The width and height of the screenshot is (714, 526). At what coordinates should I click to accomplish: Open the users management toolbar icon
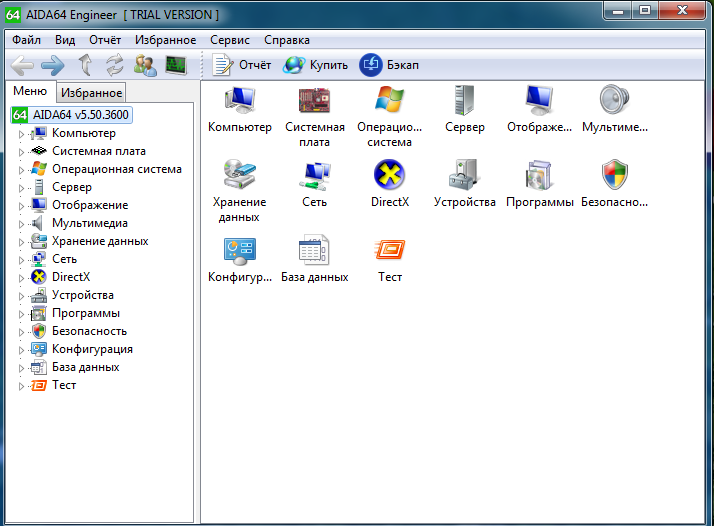(x=145, y=65)
